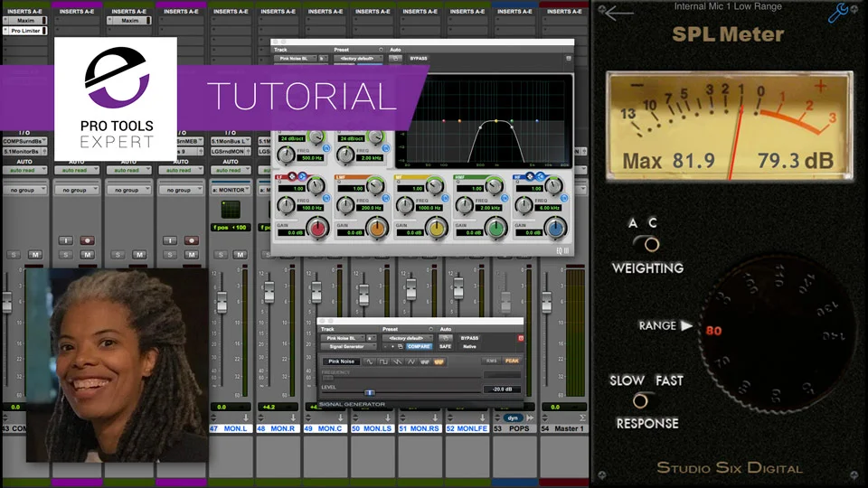Screen dimensions: 868x488
Task: Open LGSrndMON output selector on MON.L
Action: pyautogui.click(x=231, y=151)
